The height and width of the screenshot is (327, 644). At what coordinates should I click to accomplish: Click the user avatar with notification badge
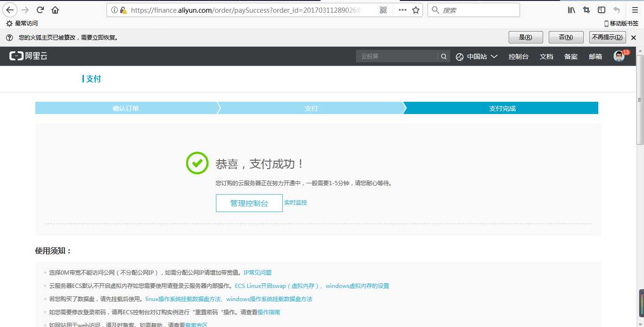pos(618,56)
